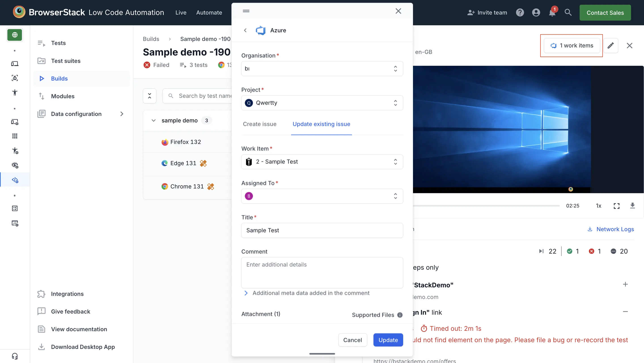The height and width of the screenshot is (363, 644).
Task: Click the search magnifier in header
Action: click(568, 13)
